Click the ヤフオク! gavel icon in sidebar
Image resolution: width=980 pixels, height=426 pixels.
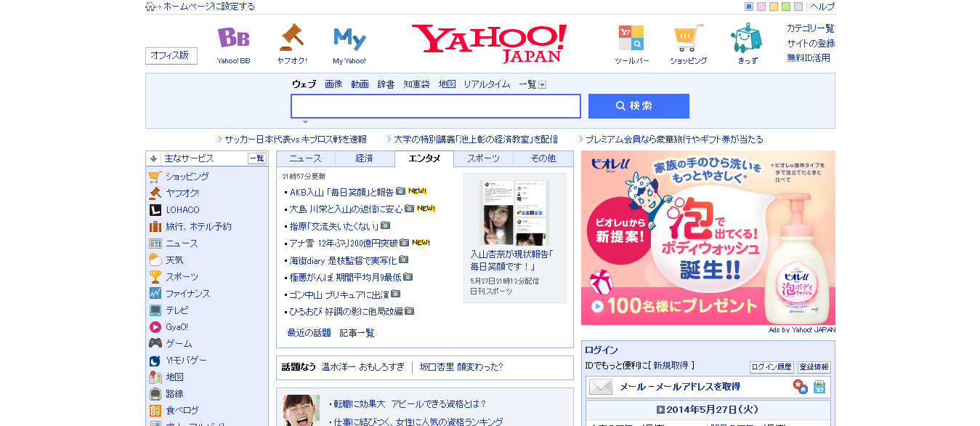[155, 193]
